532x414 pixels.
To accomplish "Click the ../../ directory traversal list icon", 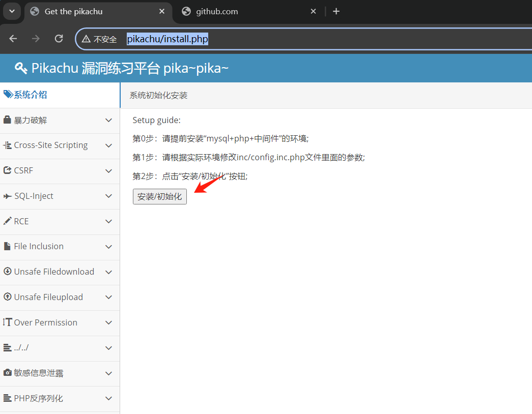I will point(8,347).
